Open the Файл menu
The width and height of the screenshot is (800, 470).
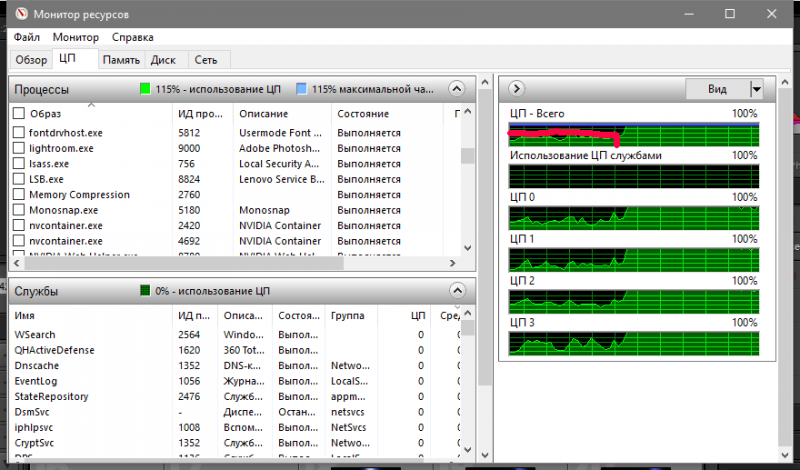[x=27, y=37]
